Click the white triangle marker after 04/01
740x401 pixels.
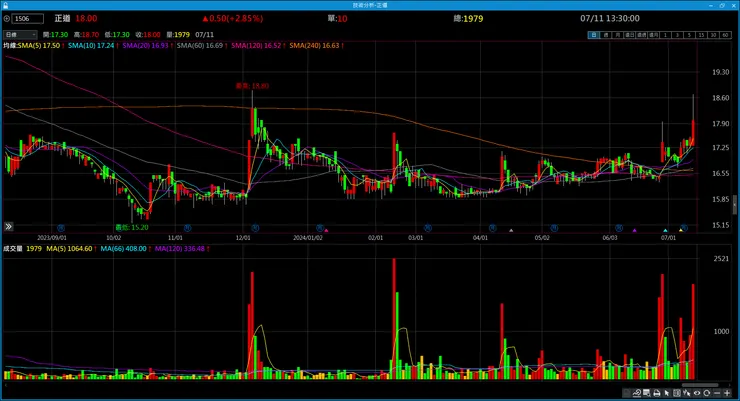[x=511, y=230]
